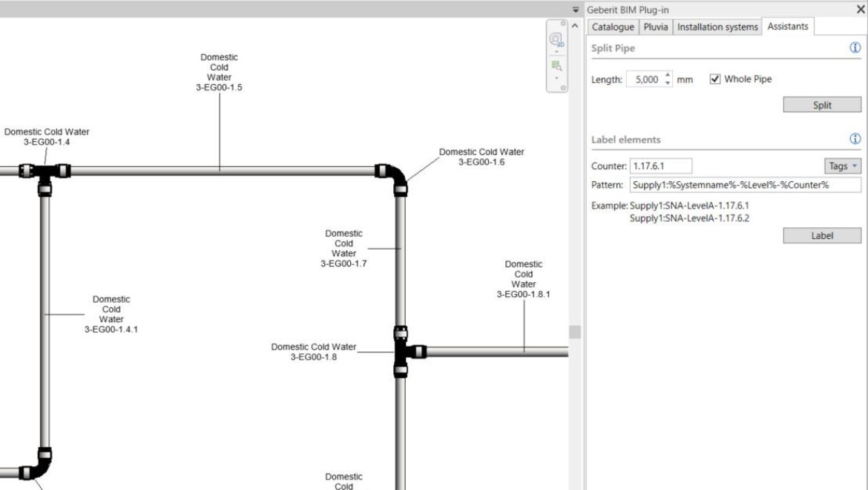Switch to the Installation systems tab
868x490 pixels.
point(717,27)
